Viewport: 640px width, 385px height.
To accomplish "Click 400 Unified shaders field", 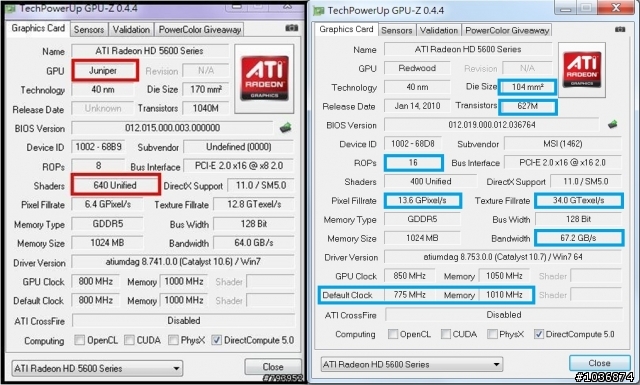I will pos(431,181).
